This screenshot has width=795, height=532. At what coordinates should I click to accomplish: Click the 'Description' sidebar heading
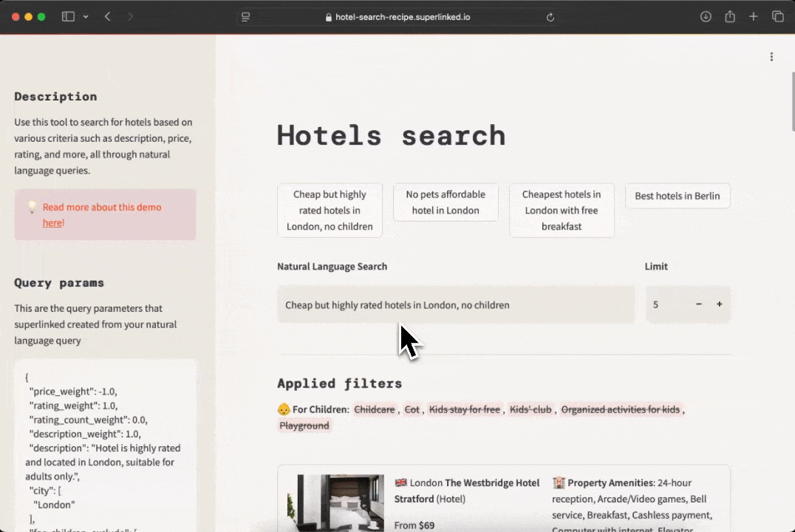(x=55, y=96)
